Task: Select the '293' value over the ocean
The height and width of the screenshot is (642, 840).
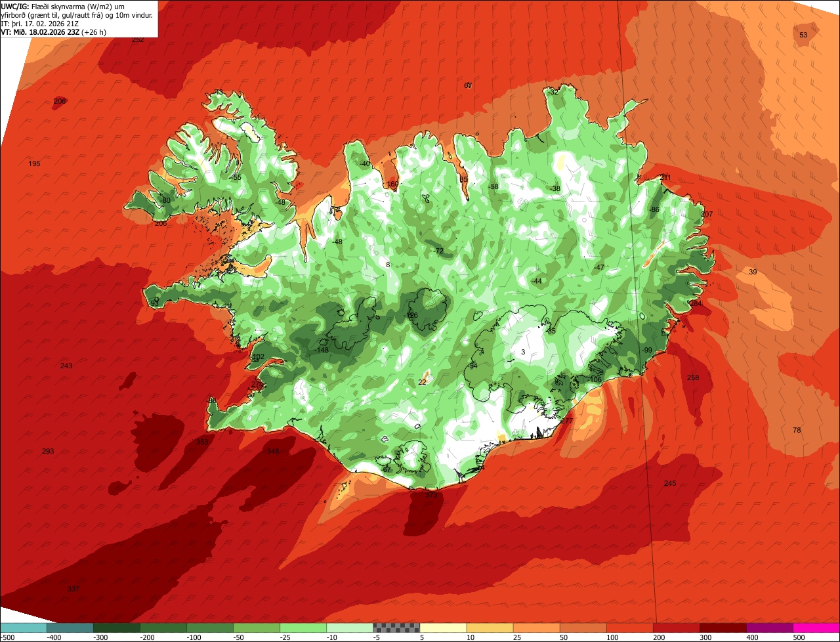Action: coord(48,451)
